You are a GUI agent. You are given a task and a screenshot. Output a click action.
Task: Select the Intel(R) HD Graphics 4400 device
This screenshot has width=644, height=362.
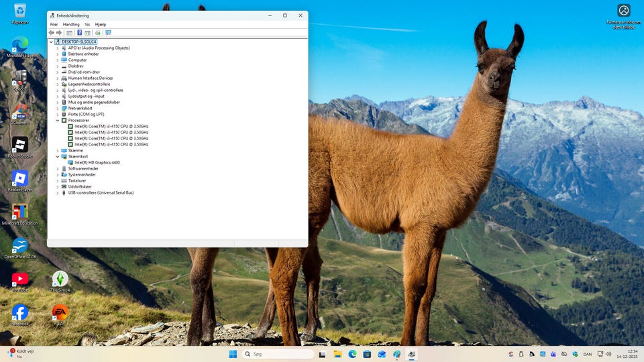pos(97,162)
